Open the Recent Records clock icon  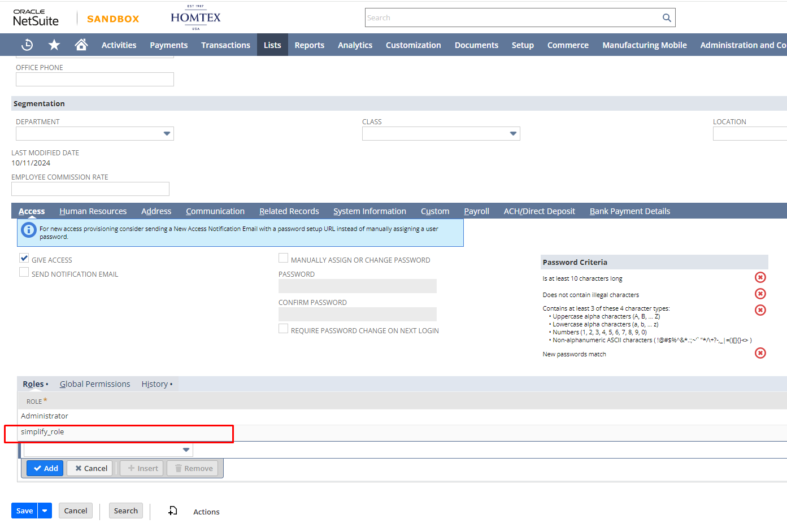point(27,45)
